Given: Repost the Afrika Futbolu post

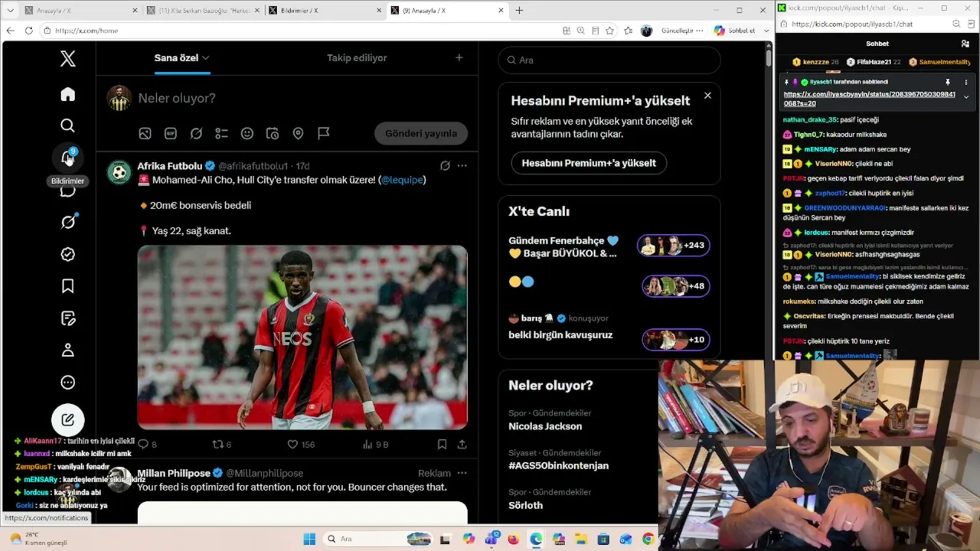Looking at the screenshot, I should click(x=221, y=444).
